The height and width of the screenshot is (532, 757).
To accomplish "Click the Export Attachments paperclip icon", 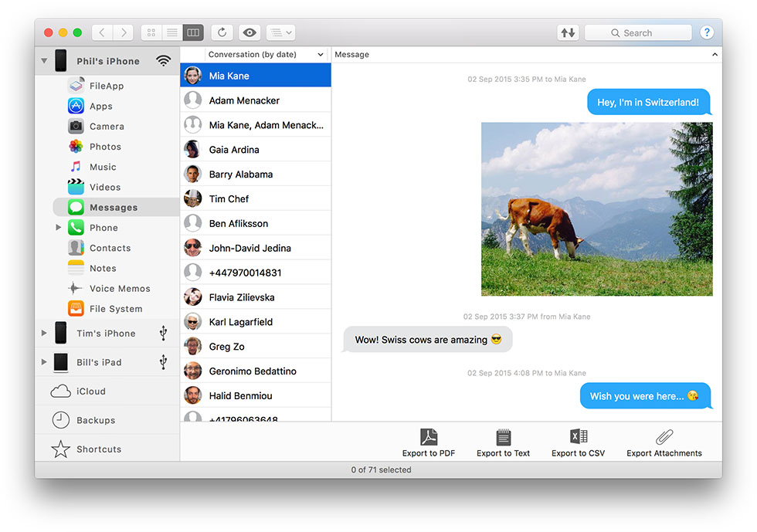I will 664,438.
